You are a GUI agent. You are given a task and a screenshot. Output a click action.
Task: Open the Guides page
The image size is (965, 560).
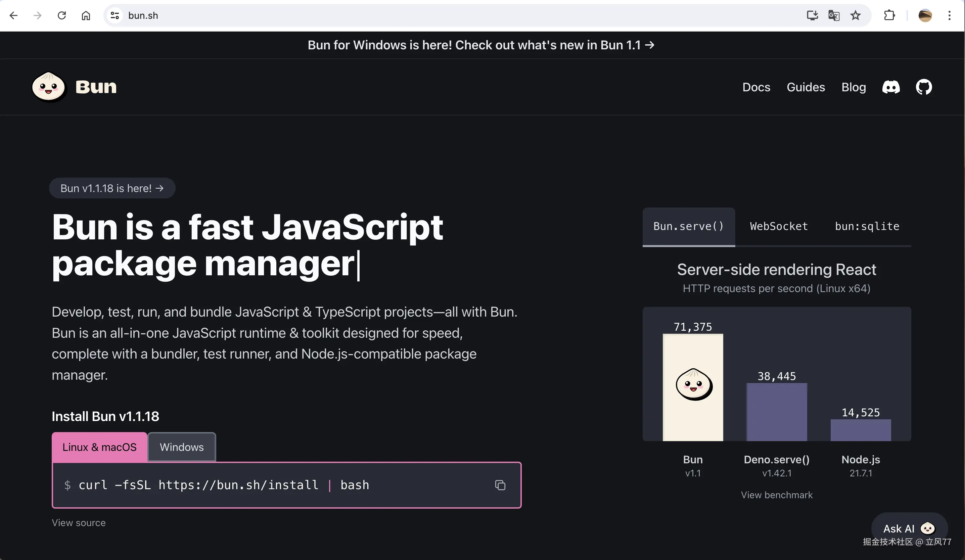(x=806, y=87)
